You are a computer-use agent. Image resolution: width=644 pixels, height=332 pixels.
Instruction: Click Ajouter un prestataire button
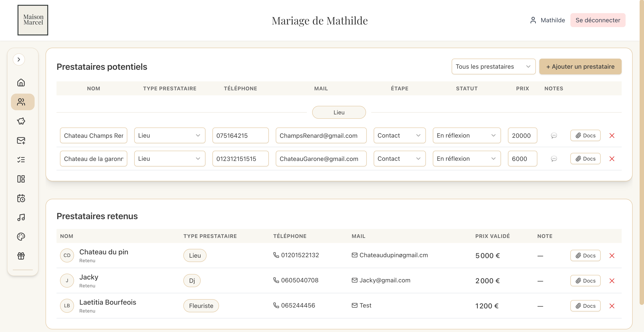point(580,67)
